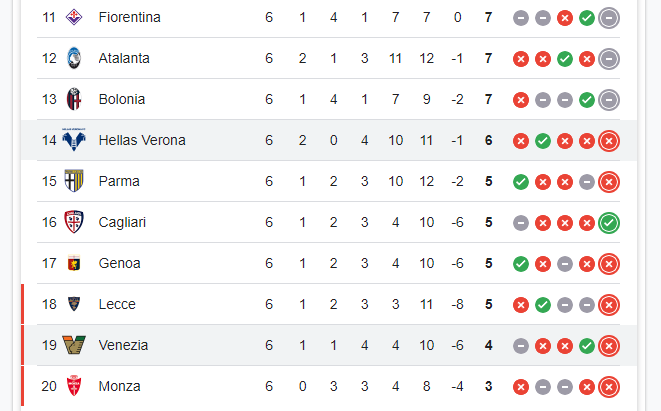This screenshot has height=411, width=661.
Task: Click the Cagliari club crest
Action: (74, 222)
